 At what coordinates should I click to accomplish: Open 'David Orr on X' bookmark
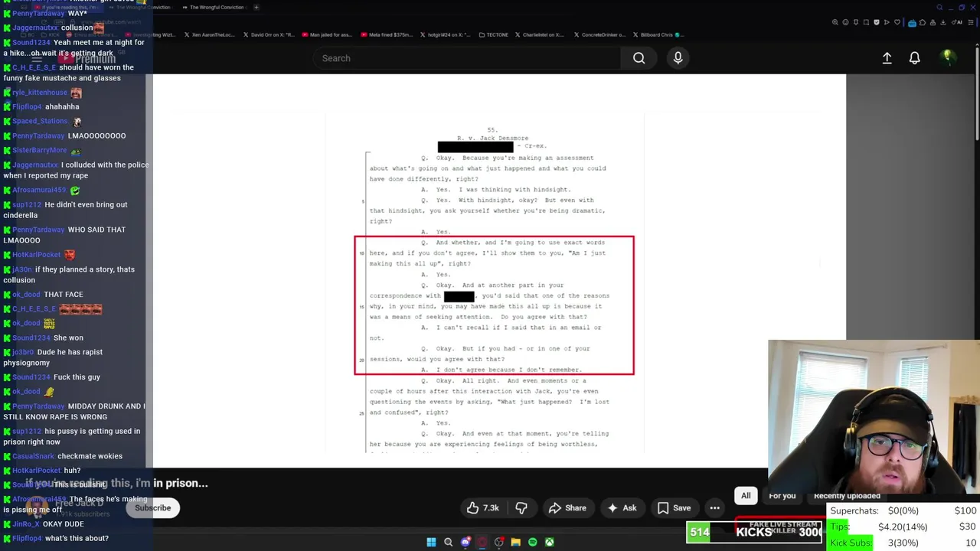(x=268, y=34)
